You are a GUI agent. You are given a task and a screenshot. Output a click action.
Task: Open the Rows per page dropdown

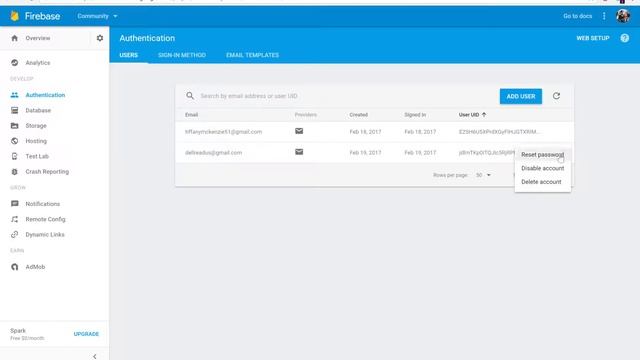[483, 175]
